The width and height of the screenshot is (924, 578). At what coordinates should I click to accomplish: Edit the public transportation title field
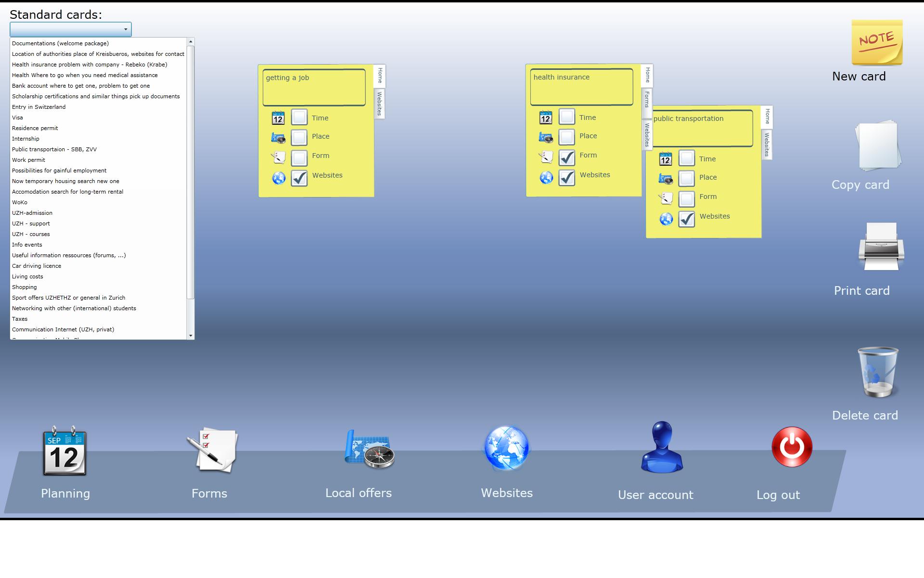pyautogui.click(x=702, y=129)
